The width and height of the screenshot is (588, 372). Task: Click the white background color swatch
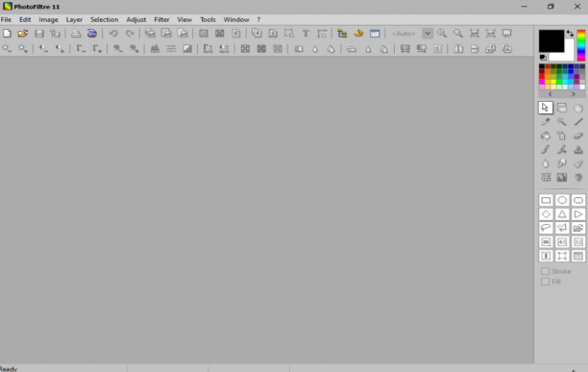pyautogui.click(x=569, y=56)
